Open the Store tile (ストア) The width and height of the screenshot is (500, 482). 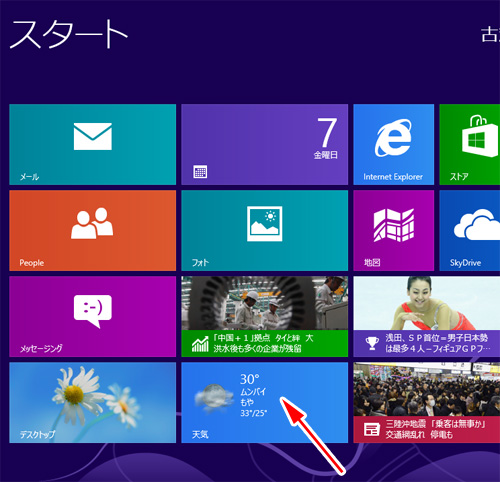click(470, 144)
